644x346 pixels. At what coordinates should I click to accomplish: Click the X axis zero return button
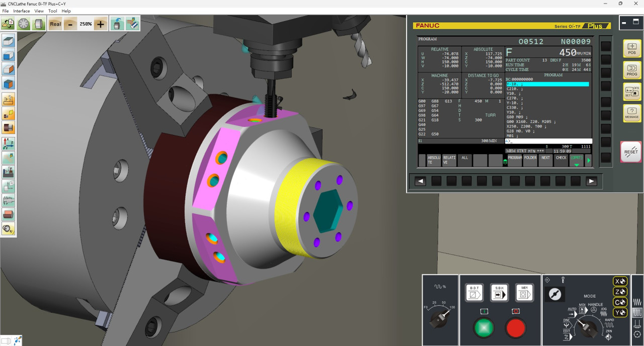click(620, 281)
